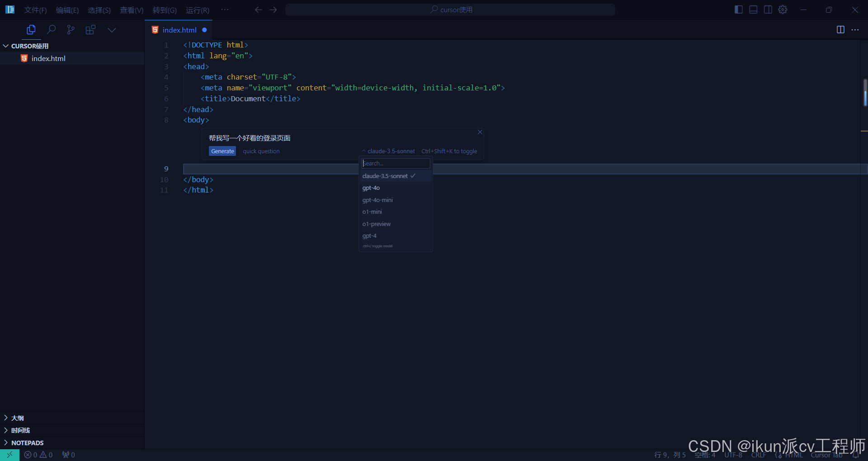
Task: Click the model search input field
Action: (396, 163)
